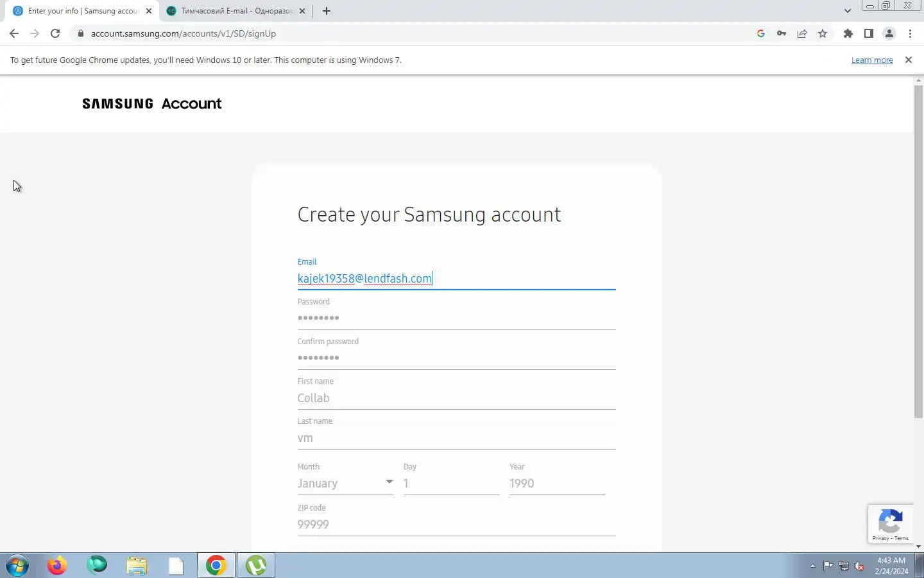Open saved passwords key icon

(x=782, y=33)
